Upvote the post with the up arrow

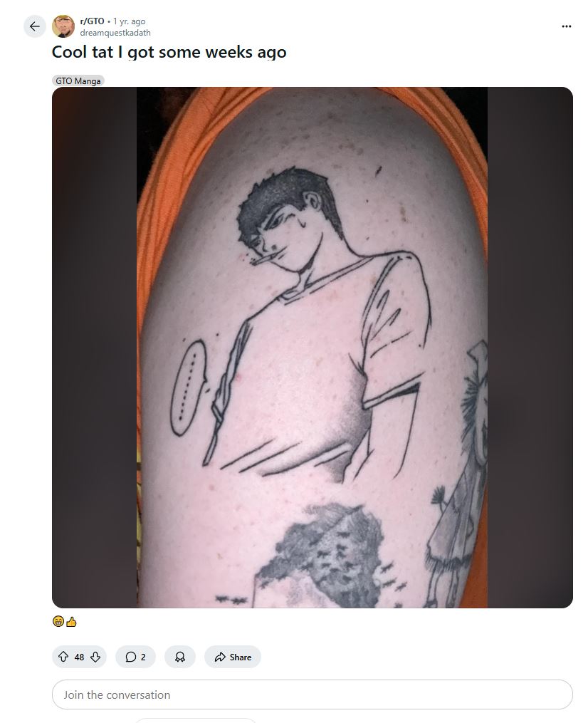tap(63, 657)
